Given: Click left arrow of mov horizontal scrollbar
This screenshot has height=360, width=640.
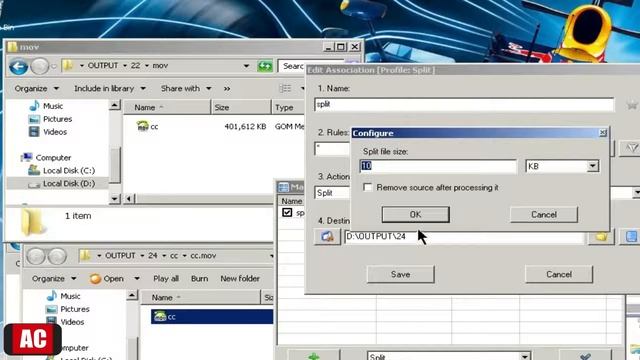Looking at the screenshot, I should tap(129, 199).
